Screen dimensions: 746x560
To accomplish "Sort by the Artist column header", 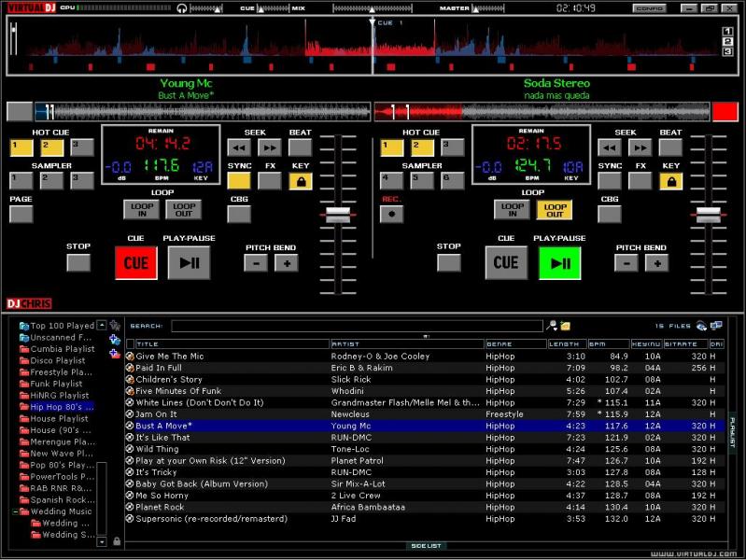I will (407, 344).
